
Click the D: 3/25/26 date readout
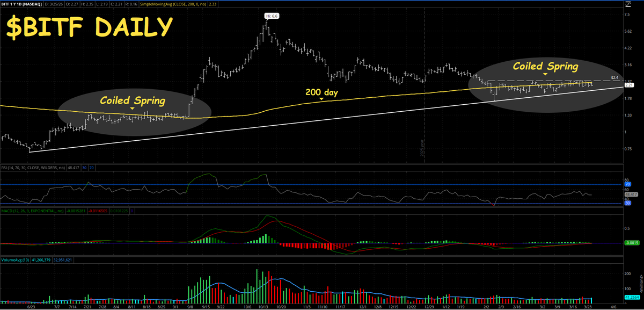tap(54, 4)
